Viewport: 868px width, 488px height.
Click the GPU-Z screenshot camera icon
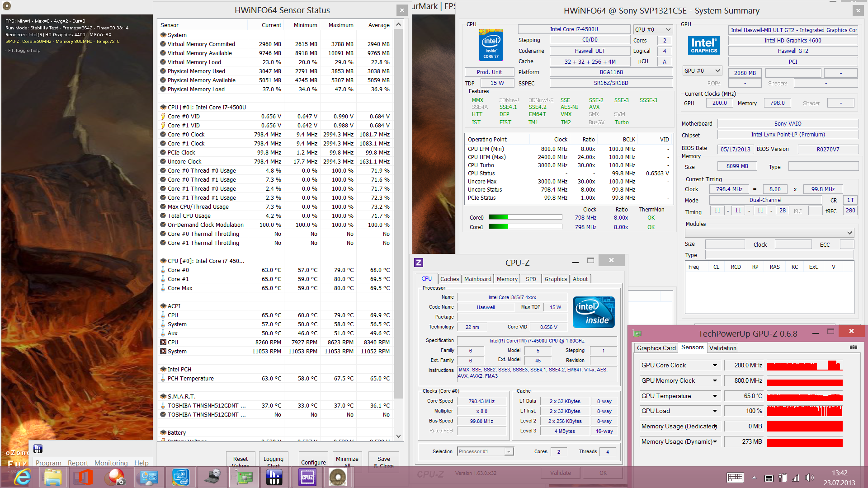point(853,347)
